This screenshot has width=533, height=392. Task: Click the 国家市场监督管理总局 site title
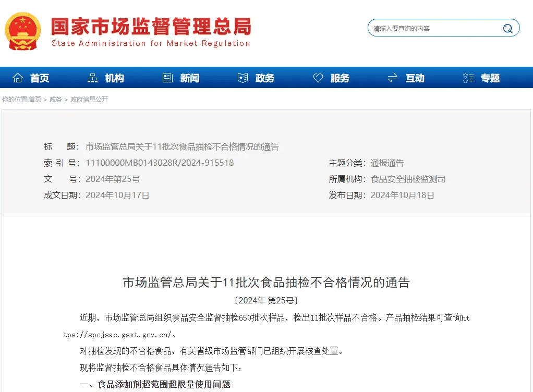[151, 27]
